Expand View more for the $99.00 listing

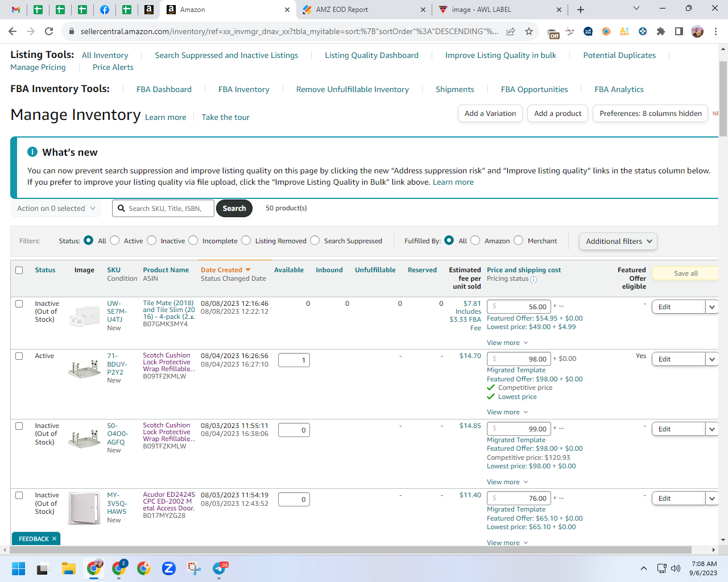point(507,482)
